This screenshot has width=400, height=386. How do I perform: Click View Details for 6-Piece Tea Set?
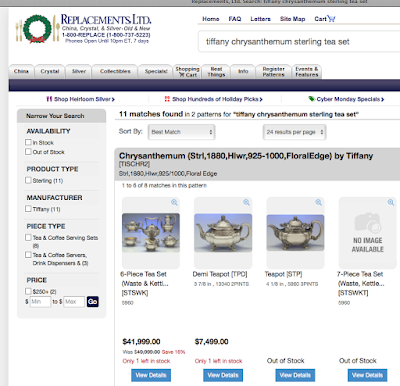tap(151, 375)
